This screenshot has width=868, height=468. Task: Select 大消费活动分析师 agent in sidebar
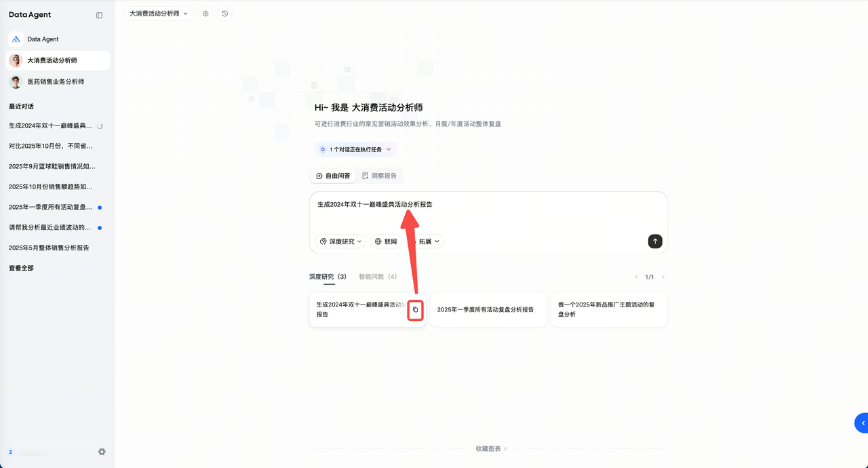tap(58, 60)
